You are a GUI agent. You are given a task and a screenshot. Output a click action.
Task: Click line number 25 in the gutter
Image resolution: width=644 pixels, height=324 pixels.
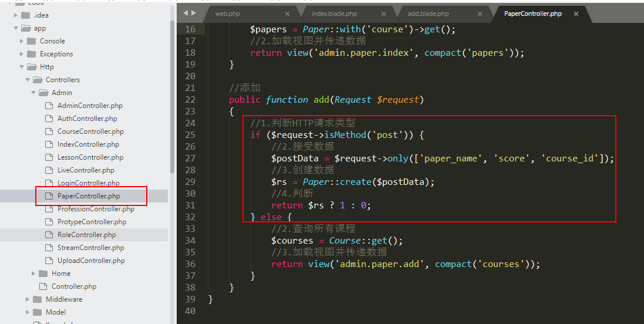190,135
